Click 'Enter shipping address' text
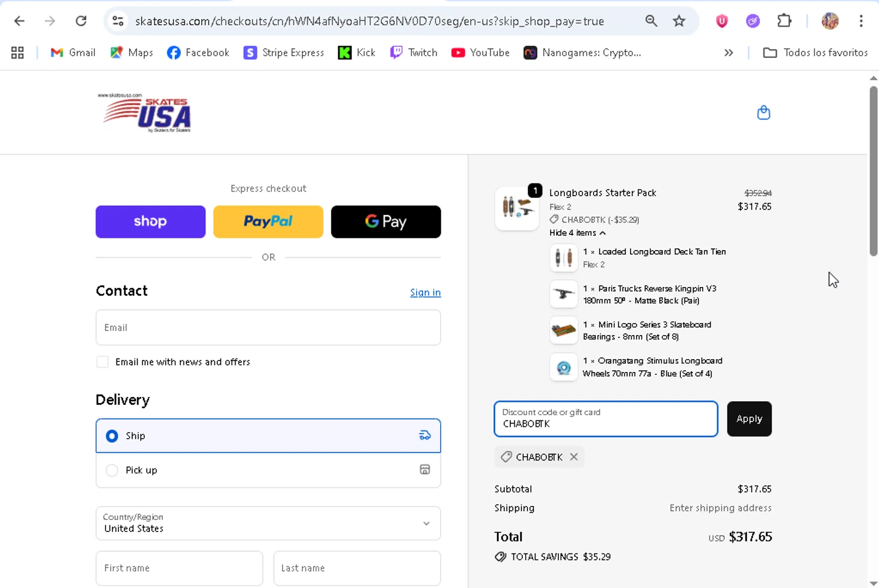The image size is (879, 588). point(720,508)
